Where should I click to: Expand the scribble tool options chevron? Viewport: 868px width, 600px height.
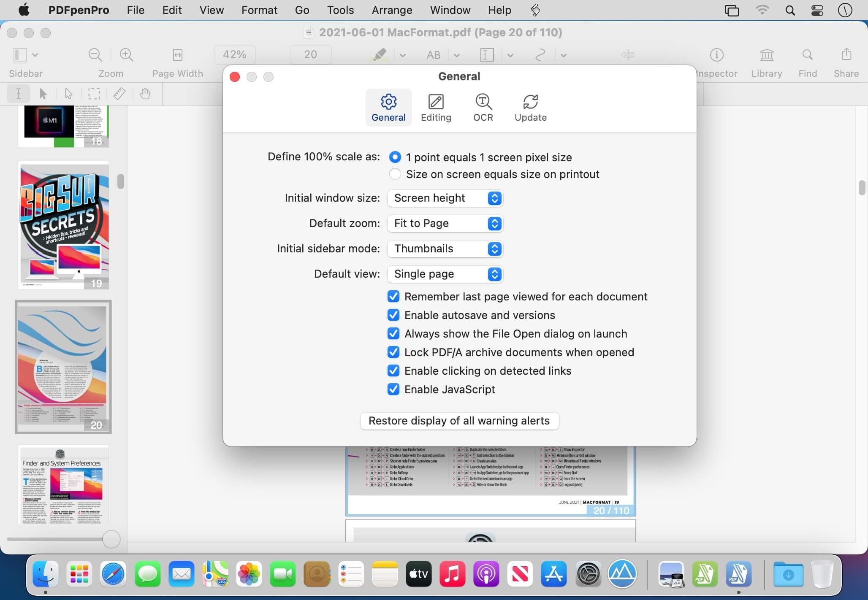click(563, 55)
